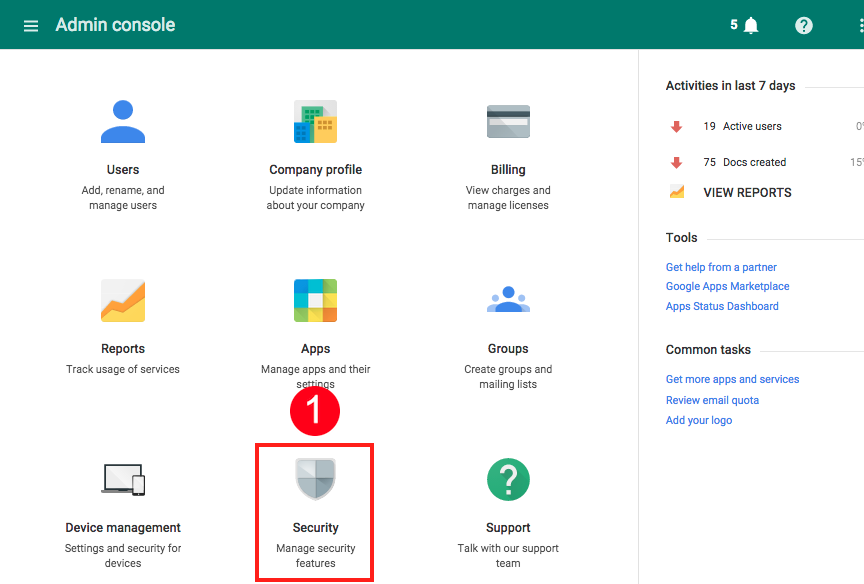Open the Reports chart icon

tap(123, 300)
